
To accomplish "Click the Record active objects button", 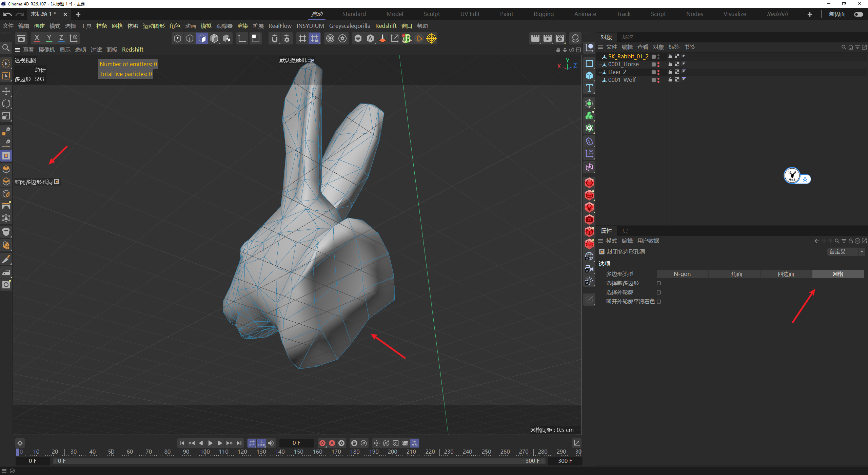I will click(x=322, y=443).
